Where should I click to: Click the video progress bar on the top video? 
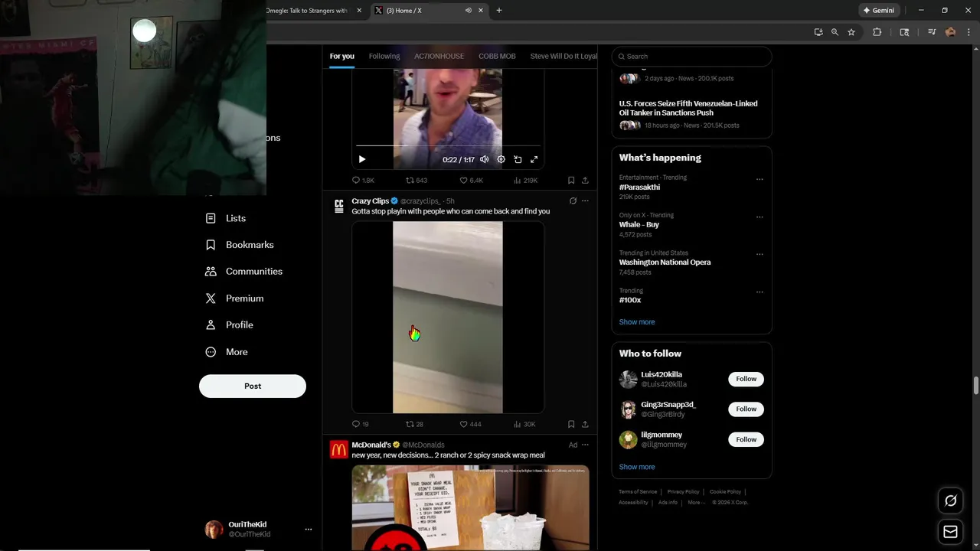tap(448, 145)
